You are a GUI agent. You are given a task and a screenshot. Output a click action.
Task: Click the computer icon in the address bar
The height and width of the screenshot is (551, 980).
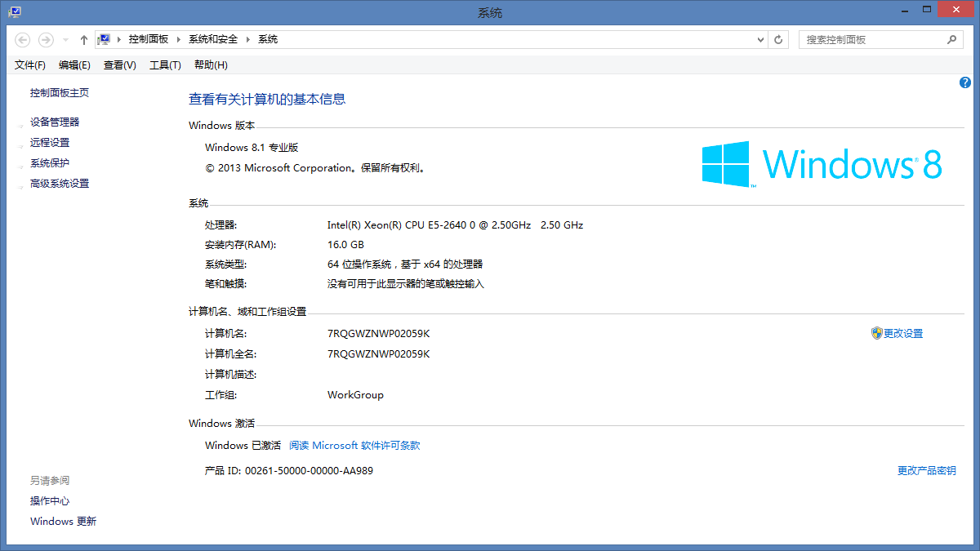click(105, 39)
